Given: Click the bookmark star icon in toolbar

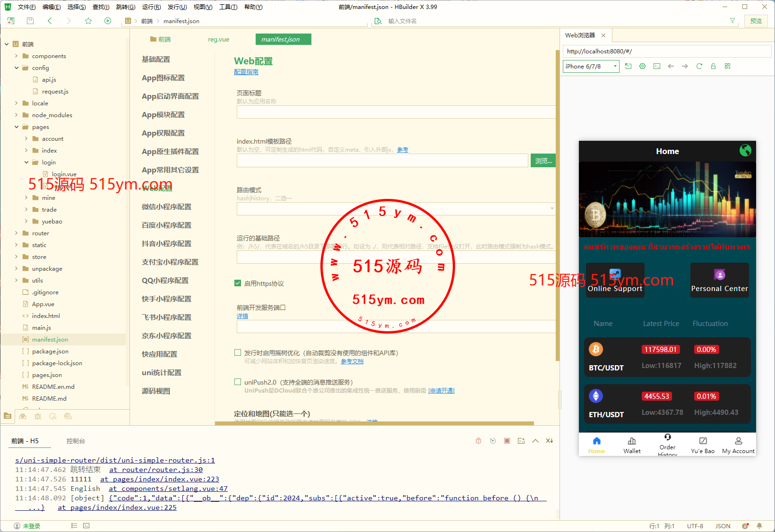Looking at the screenshot, I should click(88, 21).
